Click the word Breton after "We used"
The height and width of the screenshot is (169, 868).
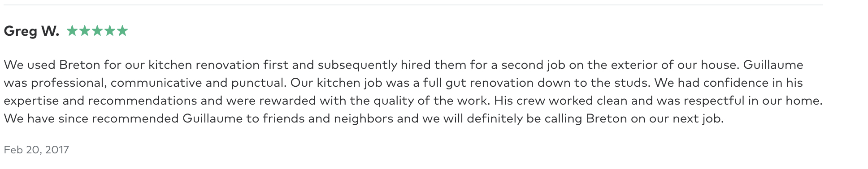[79, 65]
